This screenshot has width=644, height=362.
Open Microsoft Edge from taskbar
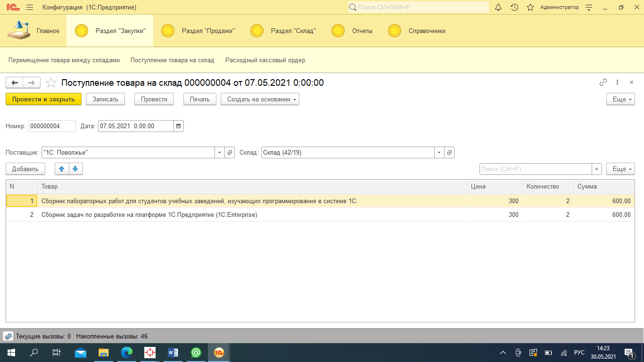[127, 352]
